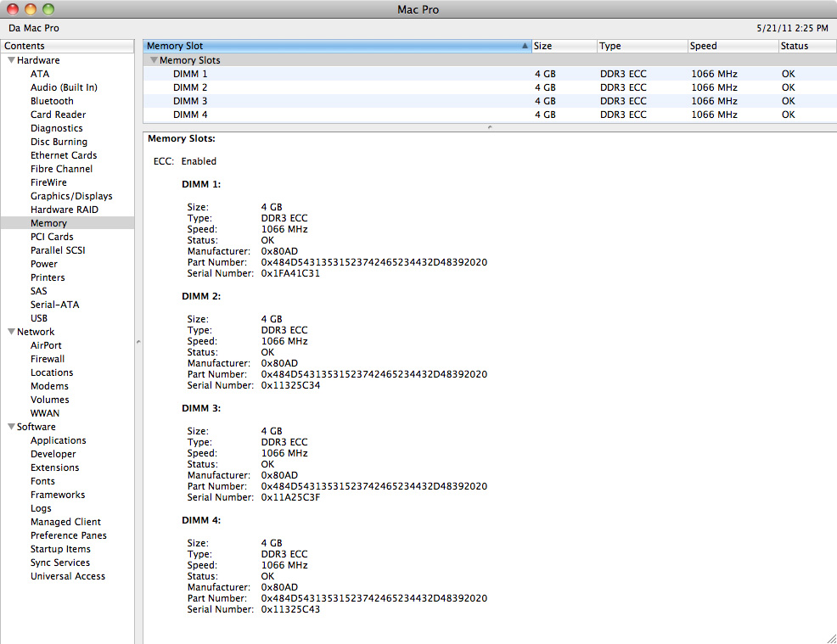The height and width of the screenshot is (644, 837).
Task: Select Audio (Built In) in sidebar
Action: pos(64,87)
